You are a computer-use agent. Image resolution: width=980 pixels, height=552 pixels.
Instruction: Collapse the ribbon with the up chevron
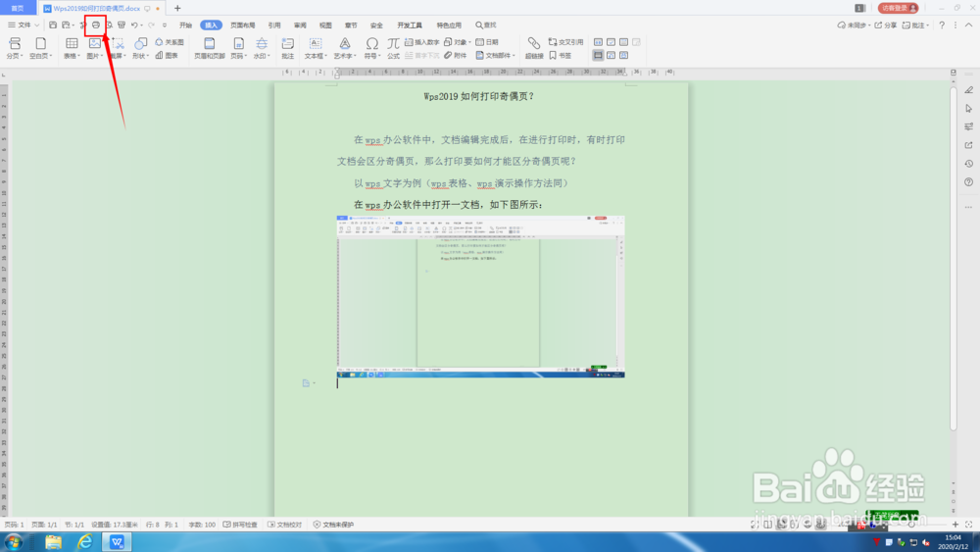click(x=968, y=25)
